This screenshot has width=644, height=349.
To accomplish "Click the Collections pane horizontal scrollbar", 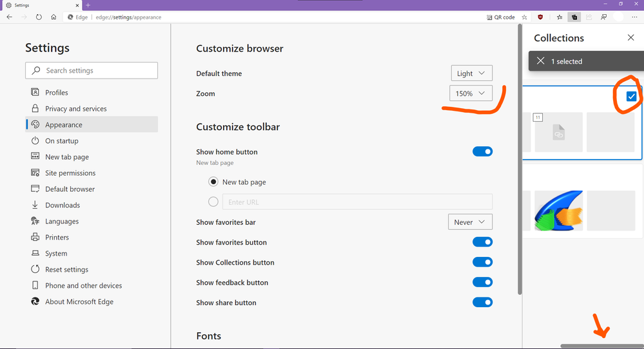I will tap(602, 346).
